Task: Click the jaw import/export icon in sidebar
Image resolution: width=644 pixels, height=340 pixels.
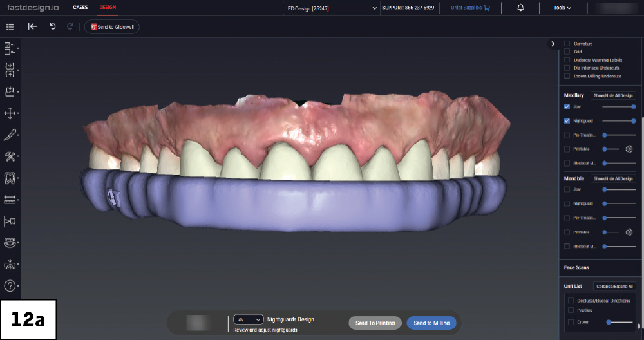Action: [10, 70]
